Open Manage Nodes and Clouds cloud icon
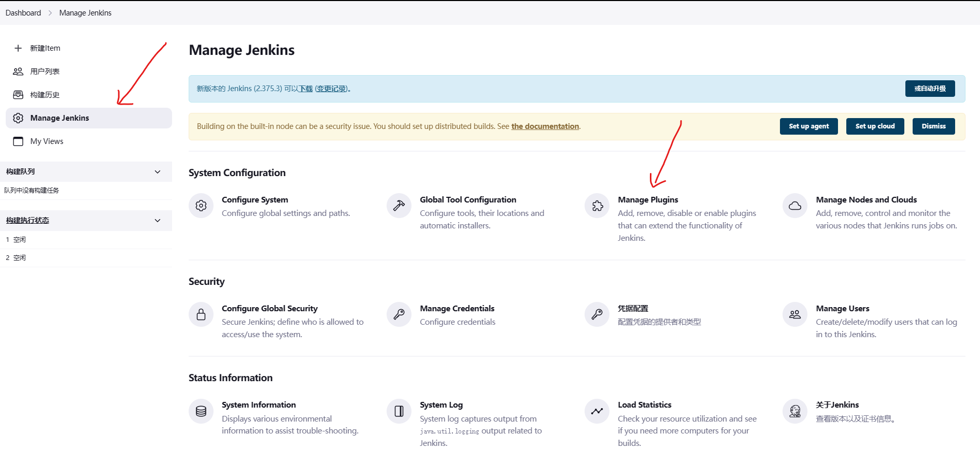The width and height of the screenshot is (980, 463). (x=795, y=206)
